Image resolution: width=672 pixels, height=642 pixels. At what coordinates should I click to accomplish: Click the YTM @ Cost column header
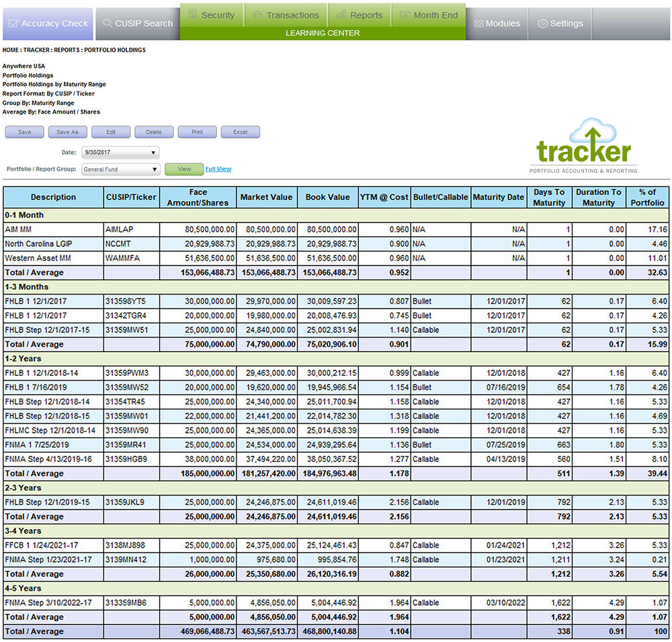[384, 198]
